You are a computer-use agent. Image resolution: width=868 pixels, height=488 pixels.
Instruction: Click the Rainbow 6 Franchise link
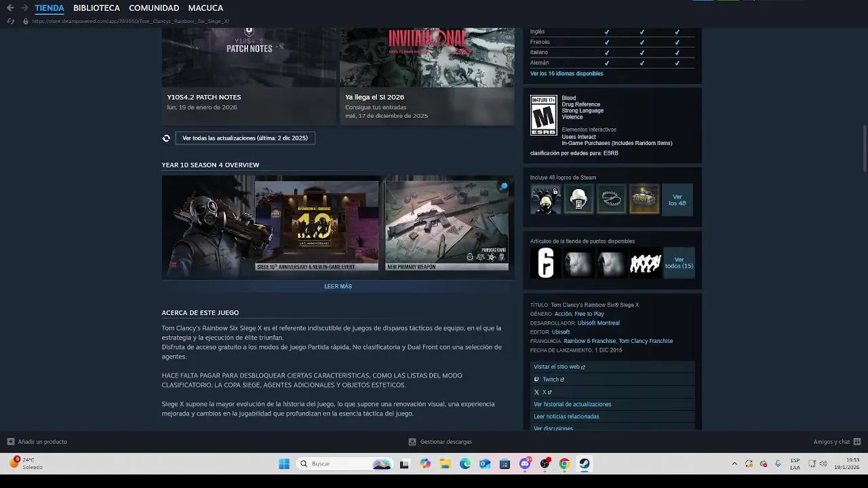point(589,342)
